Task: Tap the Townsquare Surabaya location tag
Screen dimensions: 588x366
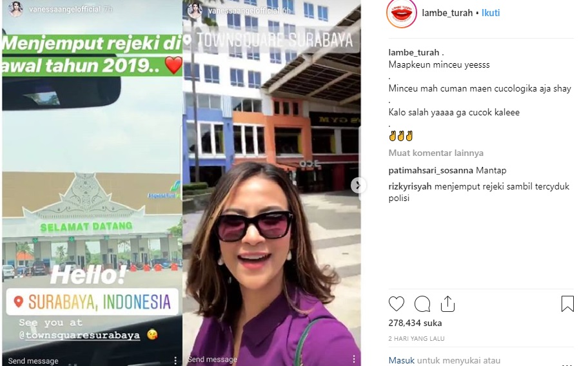Action: click(x=271, y=40)
